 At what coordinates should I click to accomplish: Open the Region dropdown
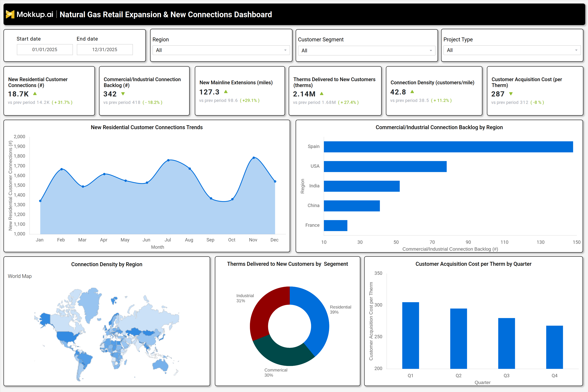(x=221, y=50)
